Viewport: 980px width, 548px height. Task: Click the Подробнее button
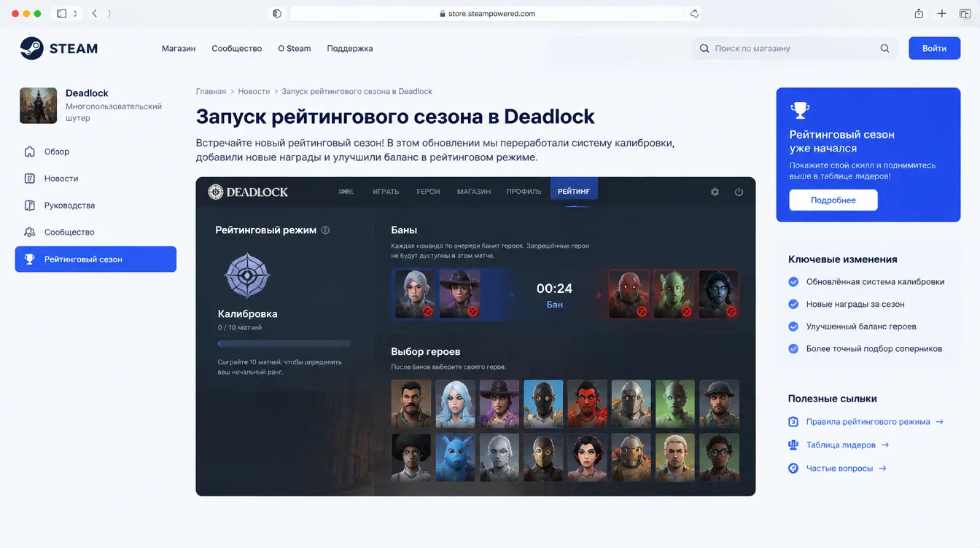833,200
